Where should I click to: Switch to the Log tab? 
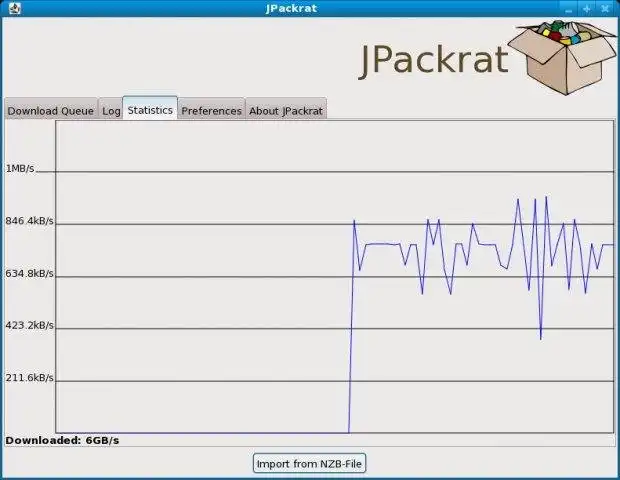click(x=111, y=109)
